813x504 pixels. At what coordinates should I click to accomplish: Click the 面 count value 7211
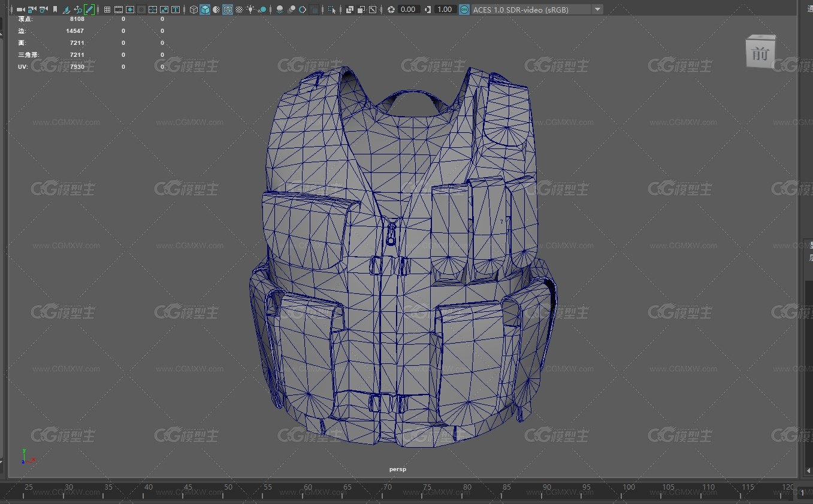[x=77, y=43]
